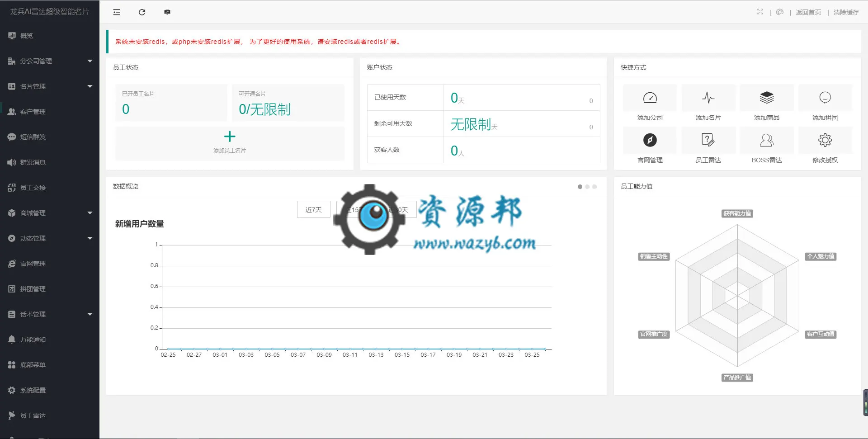Click the 修改授权 gear icon
The image size is (868, 439).
(825, 140)
